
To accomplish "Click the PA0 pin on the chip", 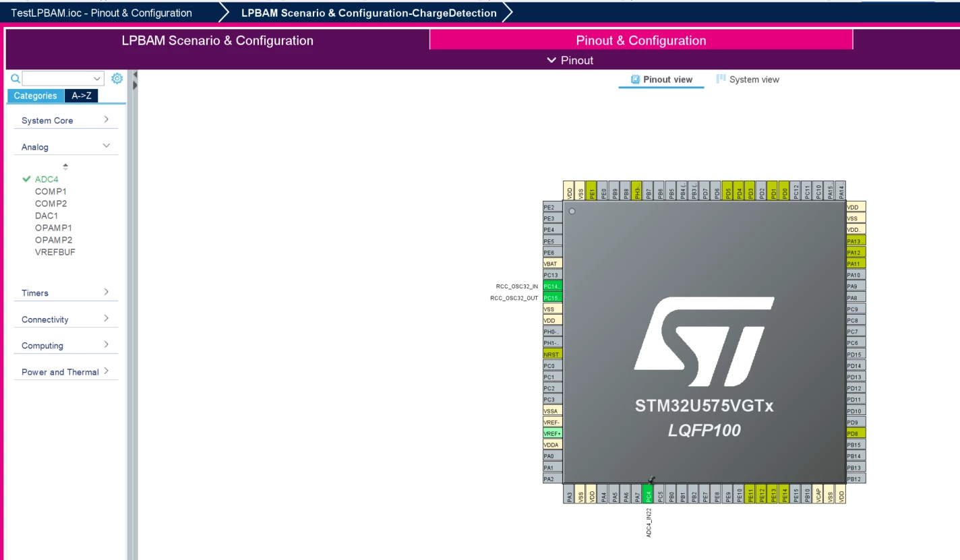I will point(553,456).
